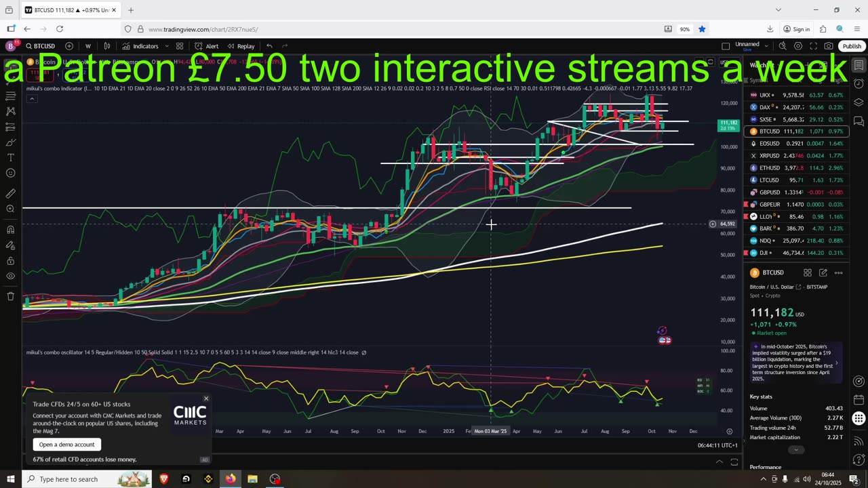The image size is (868, 488).
Task: Open the object tree layers icon in sidebar
Action: click(x=859, y=102)
